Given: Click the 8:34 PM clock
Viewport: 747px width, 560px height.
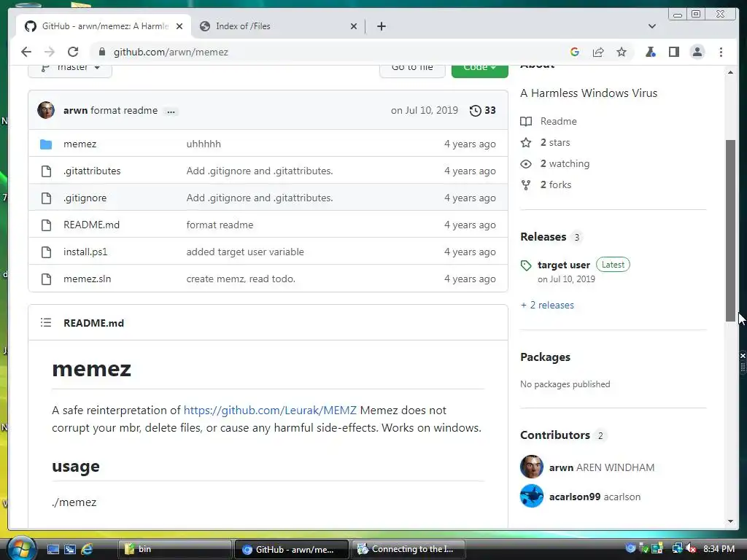Looking at the screenshot, I should tap(719, 549).
